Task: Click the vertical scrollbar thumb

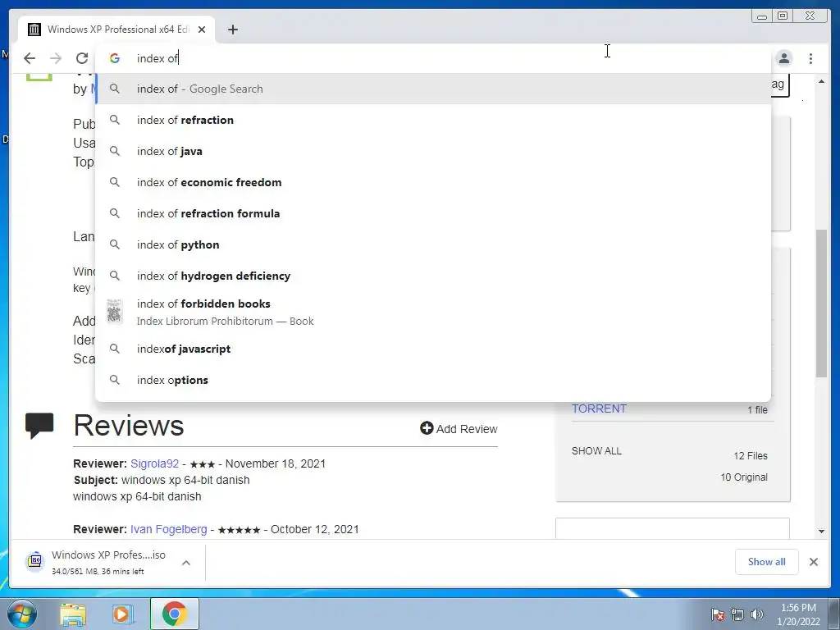Action: pyautogui.click(x=821, y=304)
